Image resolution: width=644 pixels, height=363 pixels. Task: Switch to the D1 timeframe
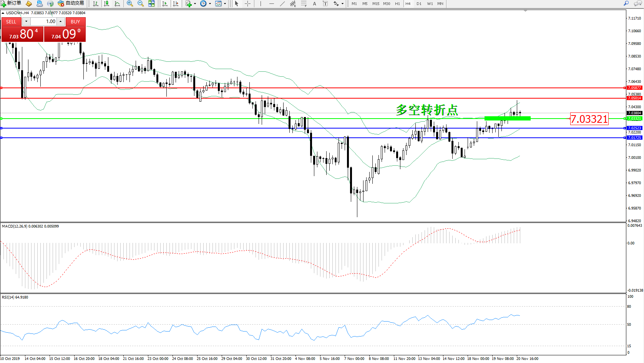(x=419, y=3)
